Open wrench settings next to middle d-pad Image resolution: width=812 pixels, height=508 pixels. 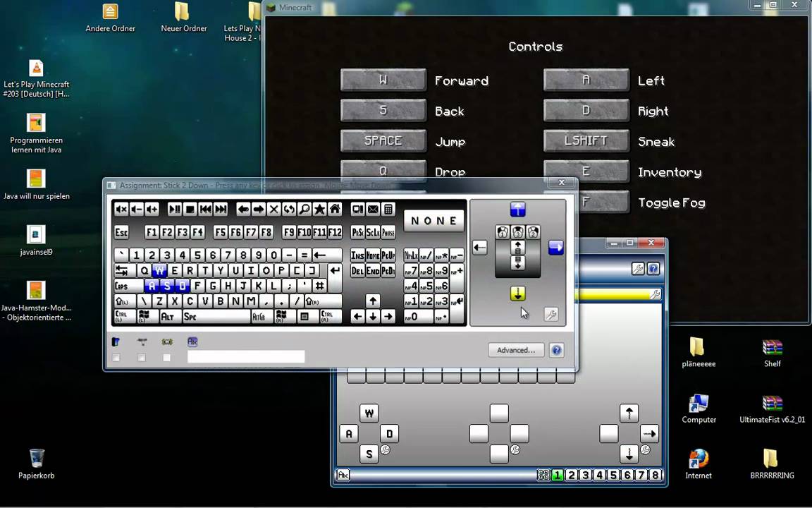tap(515, 450)
